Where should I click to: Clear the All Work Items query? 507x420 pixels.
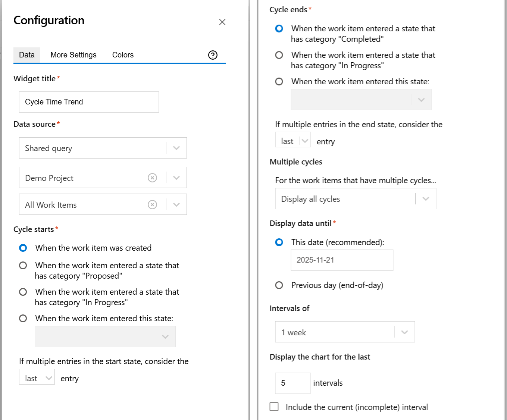(x=152, y=205)
